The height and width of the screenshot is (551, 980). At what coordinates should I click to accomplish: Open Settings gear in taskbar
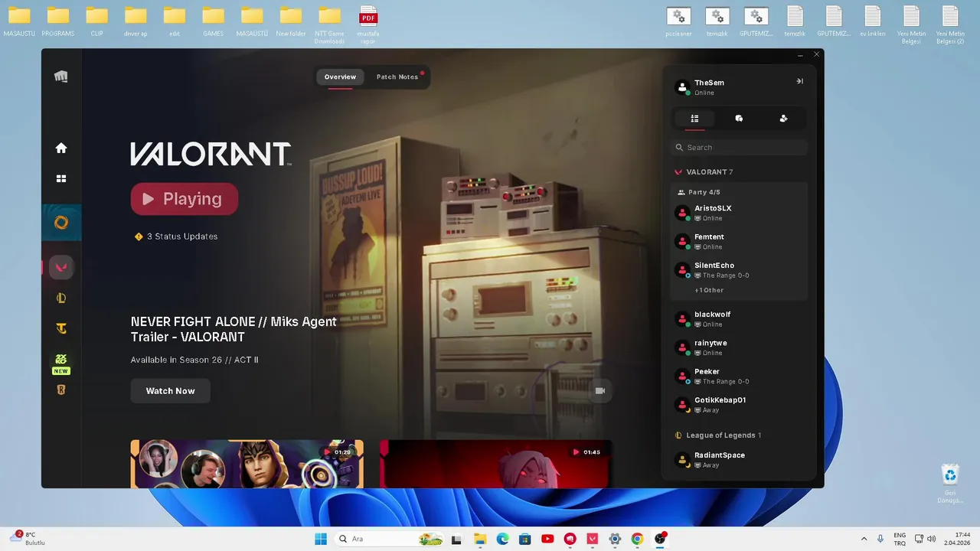615,539
